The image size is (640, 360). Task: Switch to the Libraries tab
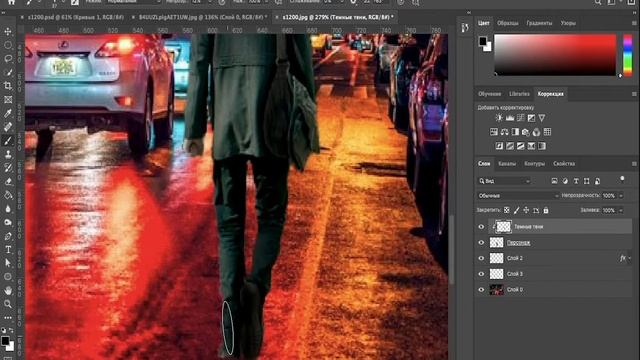[x=519, y=94]
